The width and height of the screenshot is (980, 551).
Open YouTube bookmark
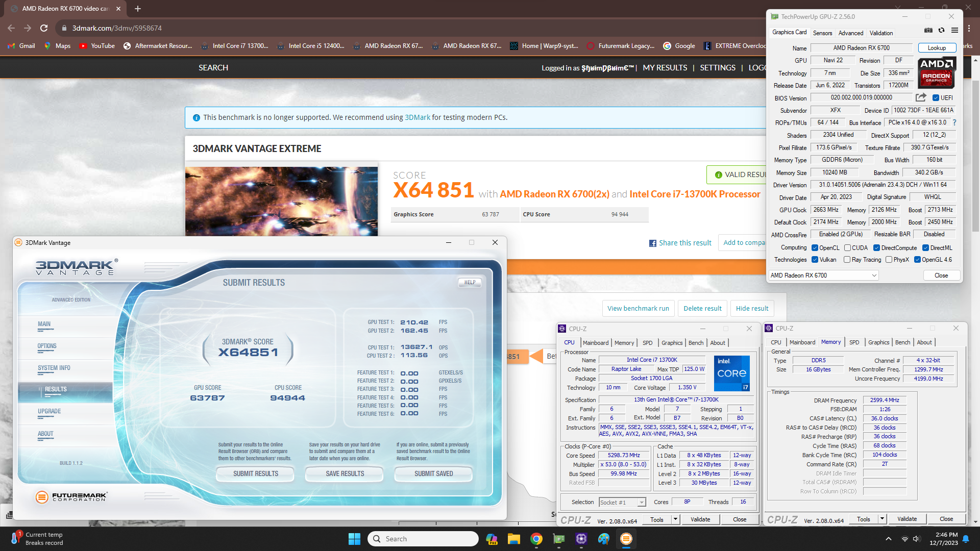[97, 46]
